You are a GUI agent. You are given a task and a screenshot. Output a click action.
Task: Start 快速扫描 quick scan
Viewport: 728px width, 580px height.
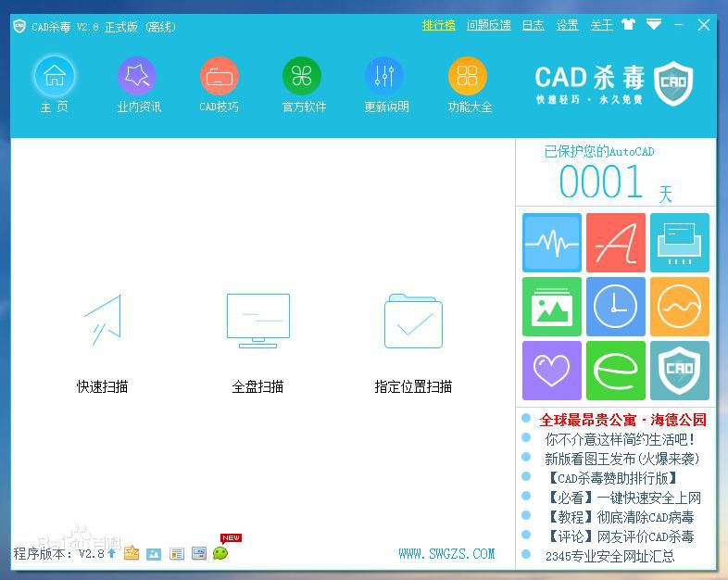click(103, 344)
